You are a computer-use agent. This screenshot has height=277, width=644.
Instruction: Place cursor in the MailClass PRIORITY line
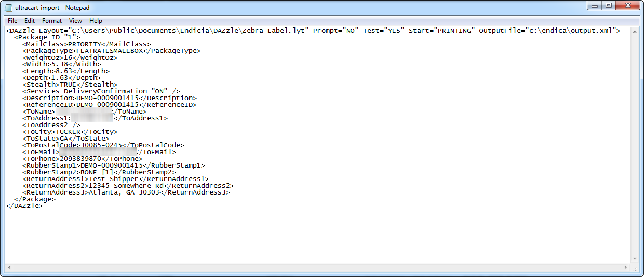click(x=87, y=44)
